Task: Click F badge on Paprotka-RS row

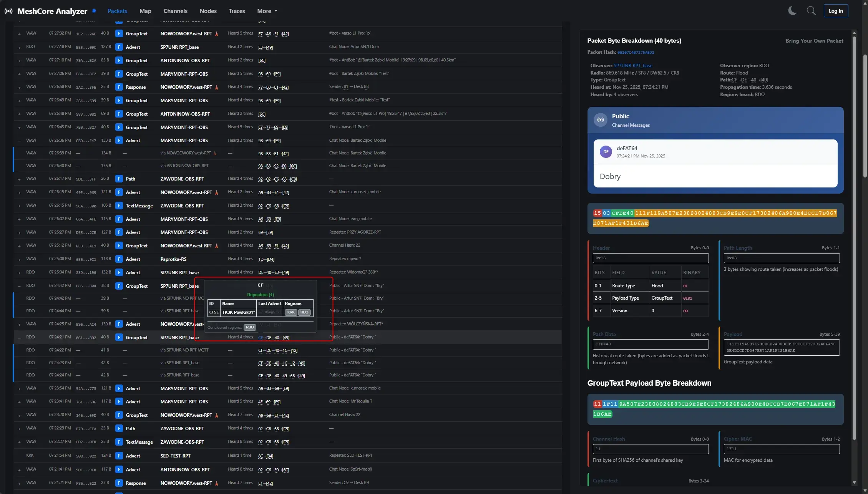Action: point(119,259)
